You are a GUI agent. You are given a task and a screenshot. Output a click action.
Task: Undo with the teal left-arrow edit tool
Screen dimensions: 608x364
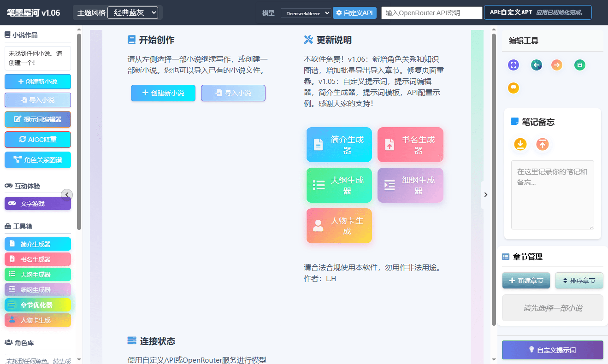click(536, 65)
